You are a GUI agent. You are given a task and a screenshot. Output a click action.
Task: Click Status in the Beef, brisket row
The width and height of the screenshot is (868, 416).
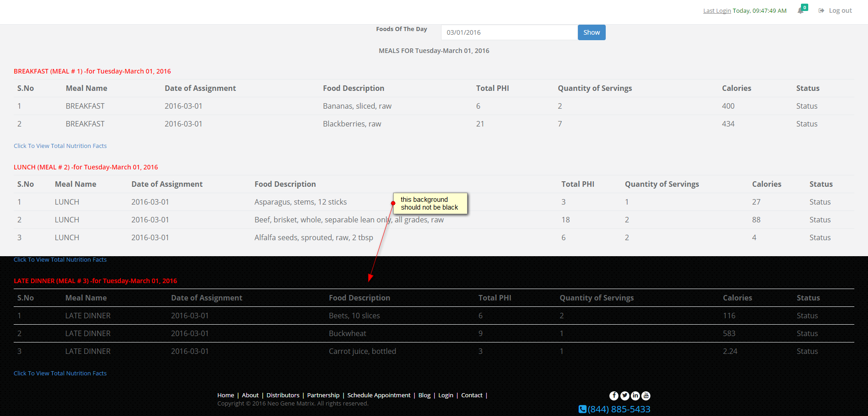(x=820, y=220)
